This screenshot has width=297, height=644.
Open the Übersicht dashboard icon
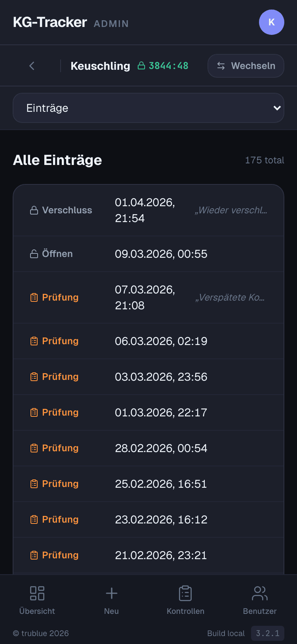[x=37, y=593]
